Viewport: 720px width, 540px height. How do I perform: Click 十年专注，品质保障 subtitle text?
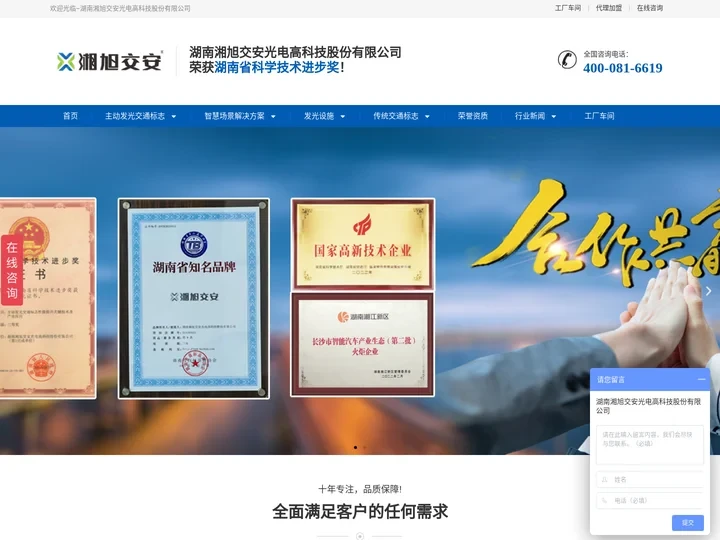pos(360,489)
